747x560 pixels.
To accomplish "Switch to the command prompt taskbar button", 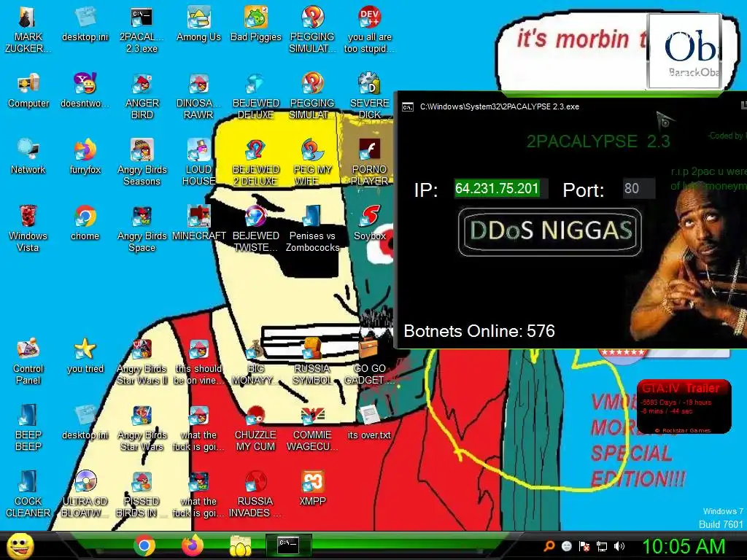I will (x=289, y=545).
